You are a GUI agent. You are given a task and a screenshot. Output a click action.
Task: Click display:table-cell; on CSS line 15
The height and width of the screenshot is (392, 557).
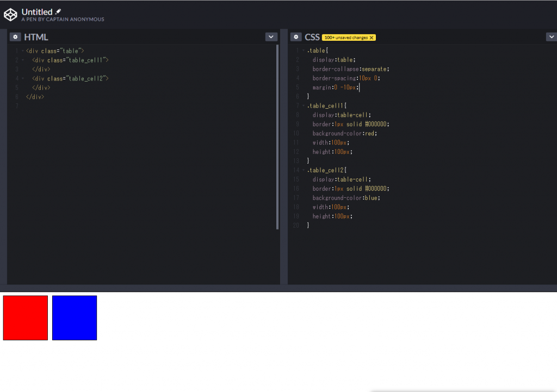coord(342,179)
